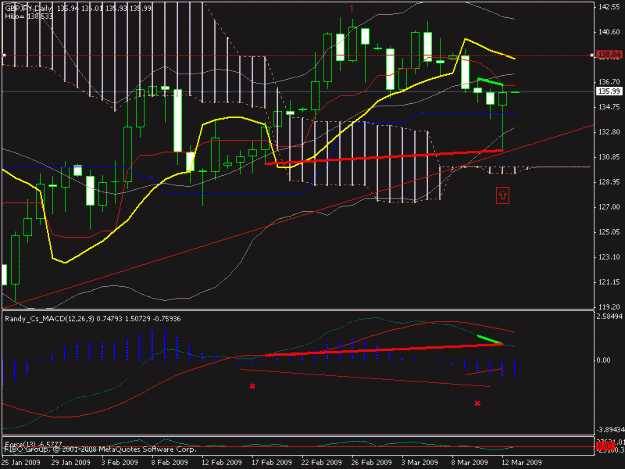Click price scale value 142.55
Viewport: 625px width, 469px height.
pyautogui.click(x=609, y=7)
